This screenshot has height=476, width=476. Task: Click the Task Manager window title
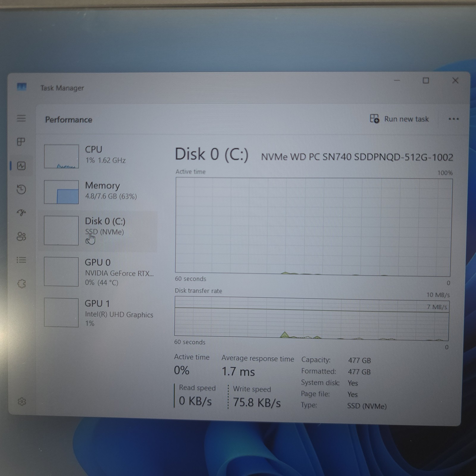62,88
